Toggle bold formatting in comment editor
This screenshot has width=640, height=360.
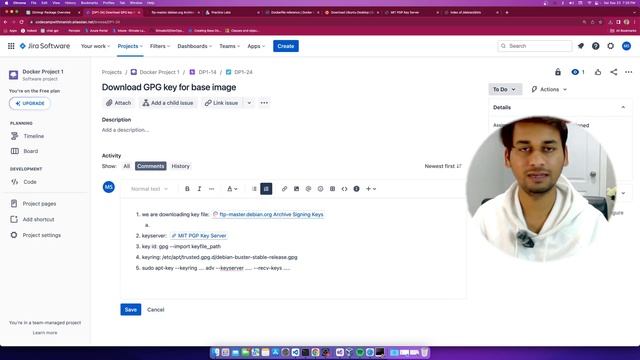[187, 189]
